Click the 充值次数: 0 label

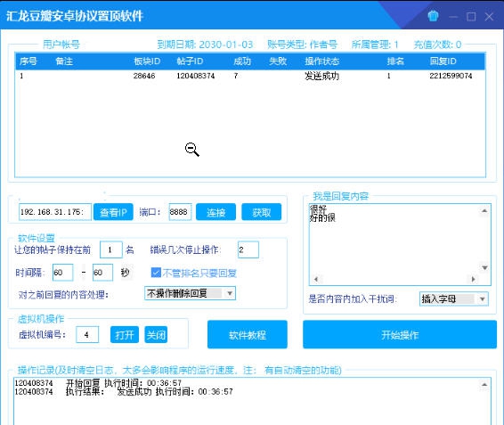[x=437, y=45]
